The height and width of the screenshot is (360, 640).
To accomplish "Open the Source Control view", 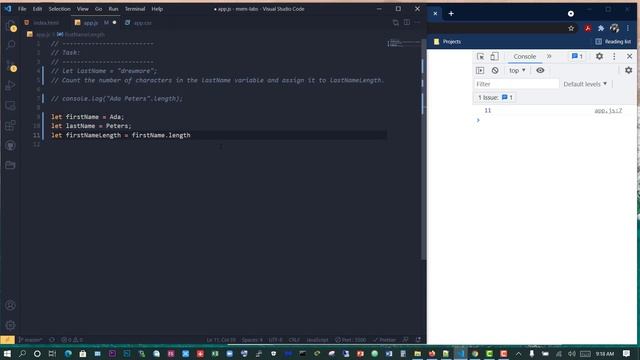I will 11,66.
